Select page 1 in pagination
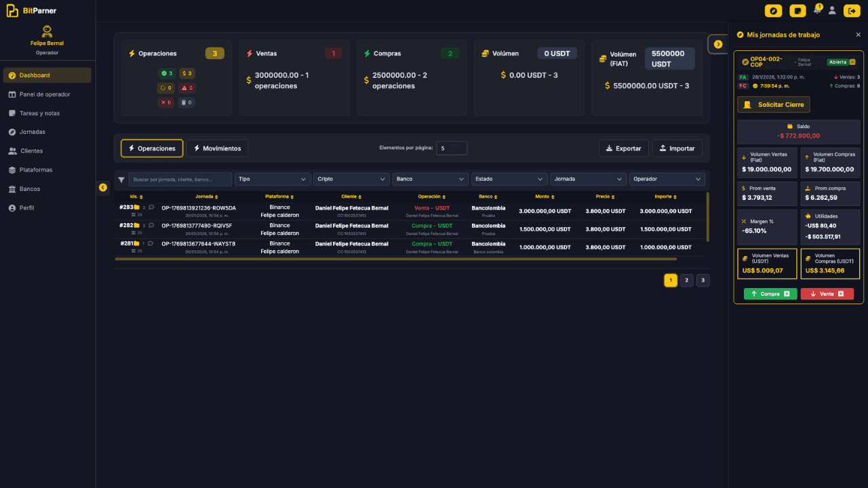Viewport: 868px width, 488px height. click(x=670, y=280)
